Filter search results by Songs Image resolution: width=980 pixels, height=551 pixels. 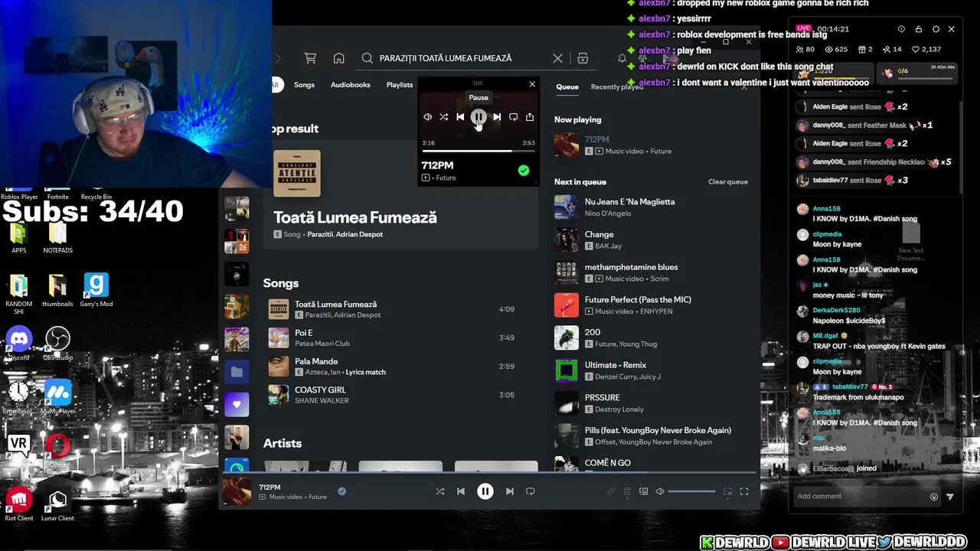tap(304, 85)
